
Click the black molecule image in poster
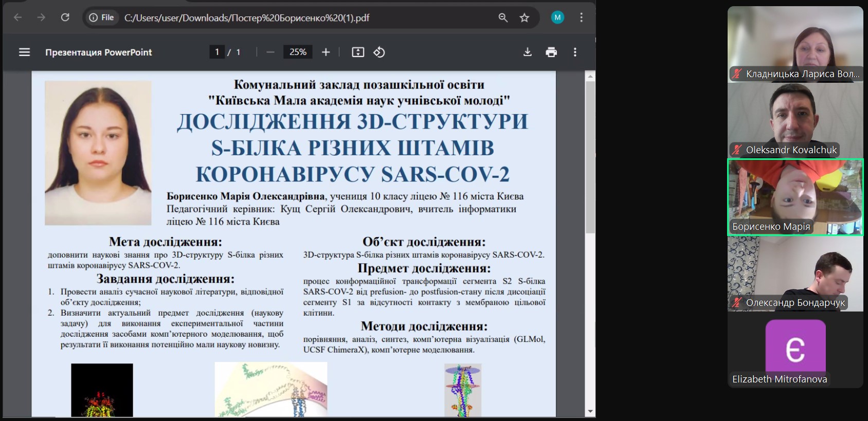pyautogui.click(x=102, y=390)
